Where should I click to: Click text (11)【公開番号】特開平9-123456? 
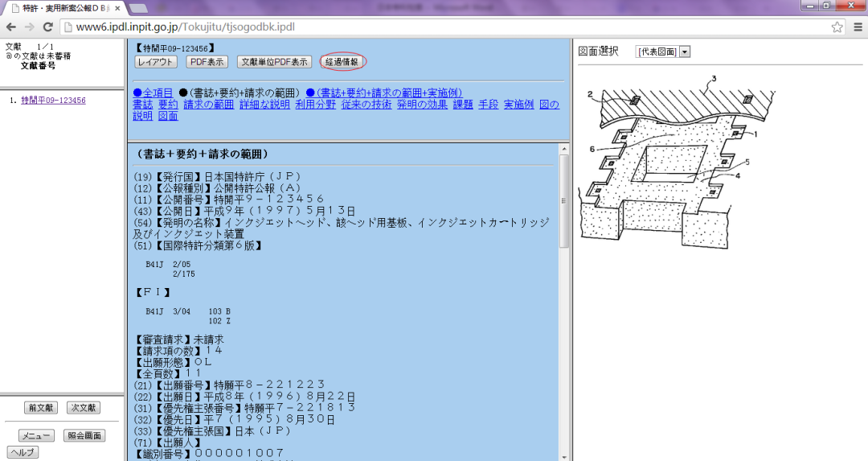coord(228,199)
